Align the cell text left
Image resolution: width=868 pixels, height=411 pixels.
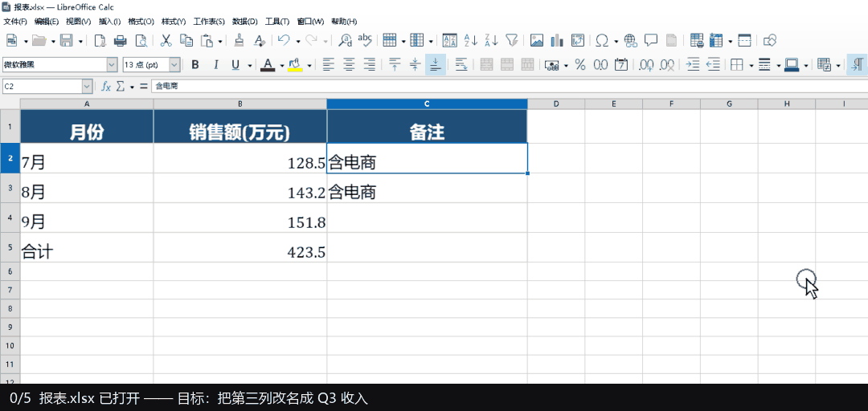click(328, 65)
